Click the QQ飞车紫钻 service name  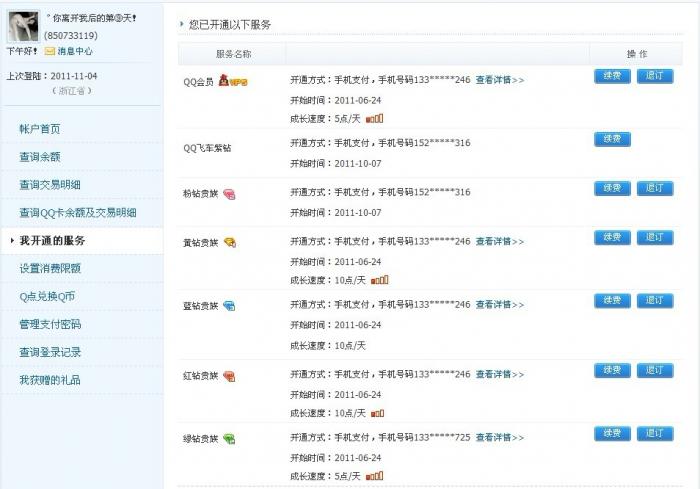pos(207,148)
